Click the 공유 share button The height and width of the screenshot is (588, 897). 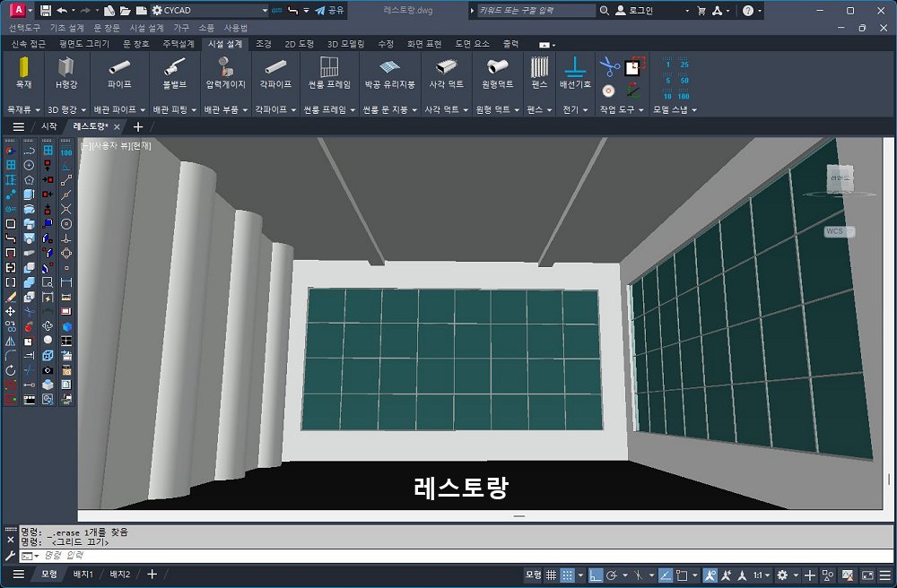point(329,11)
